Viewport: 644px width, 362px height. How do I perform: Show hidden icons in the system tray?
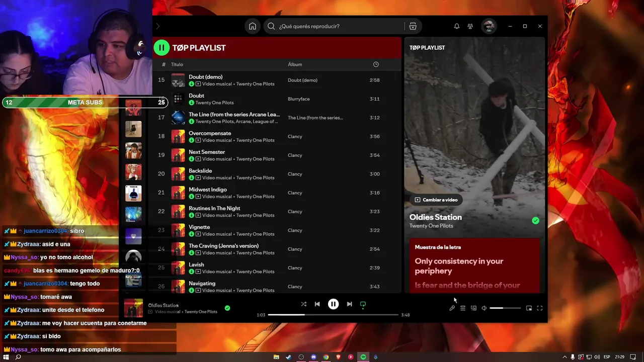coord(565,357)
